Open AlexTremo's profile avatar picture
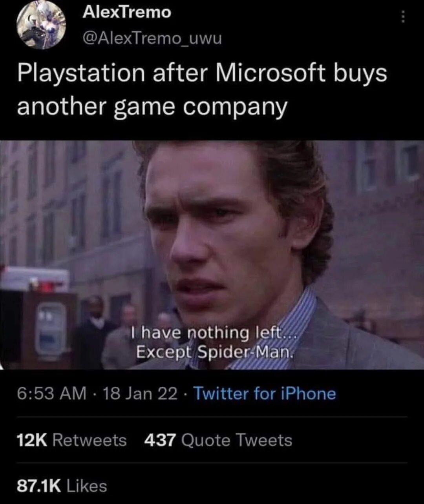424x504 pixels. [x=41, y=25]
